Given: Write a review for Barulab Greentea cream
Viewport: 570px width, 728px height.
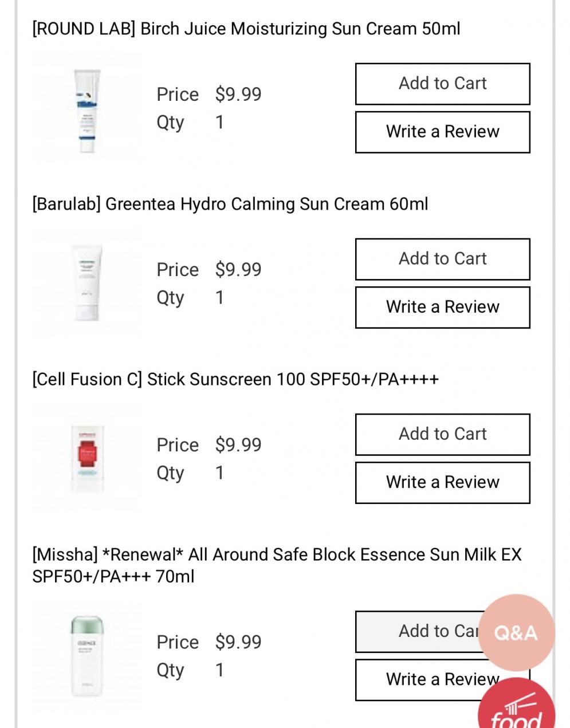Looking at the screenshot, I should [442, 307].
